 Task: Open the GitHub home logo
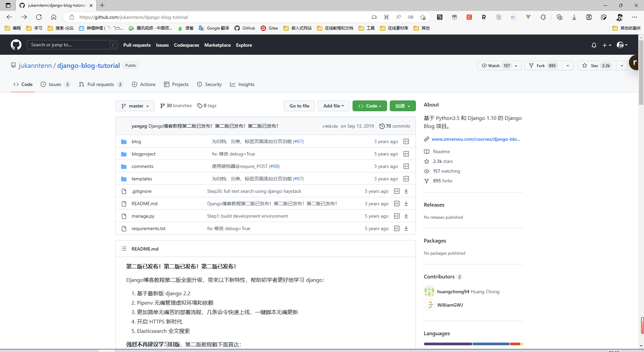click(16, 45)
